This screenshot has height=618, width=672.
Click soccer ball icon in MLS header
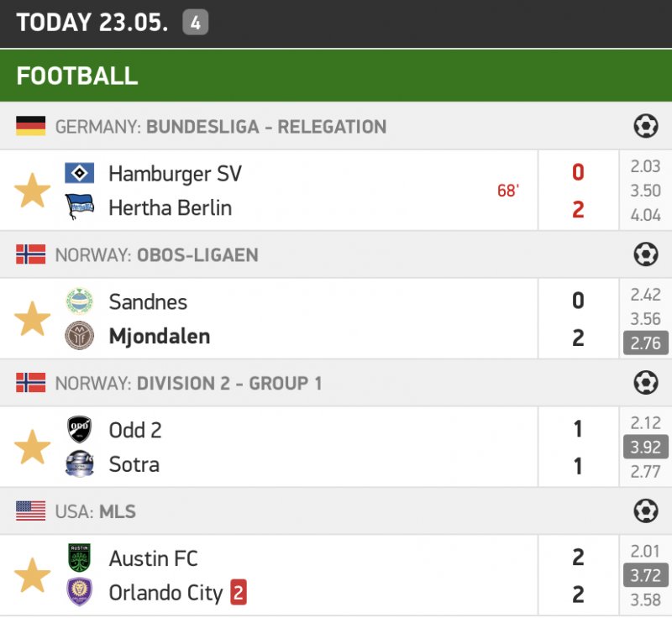point(645,511)
